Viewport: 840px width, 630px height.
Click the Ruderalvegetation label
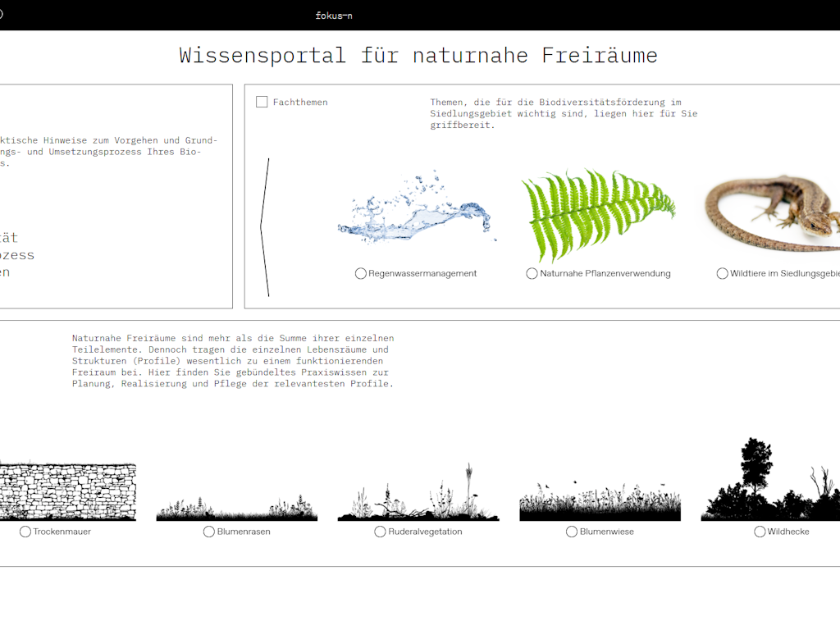coord(426,532)
